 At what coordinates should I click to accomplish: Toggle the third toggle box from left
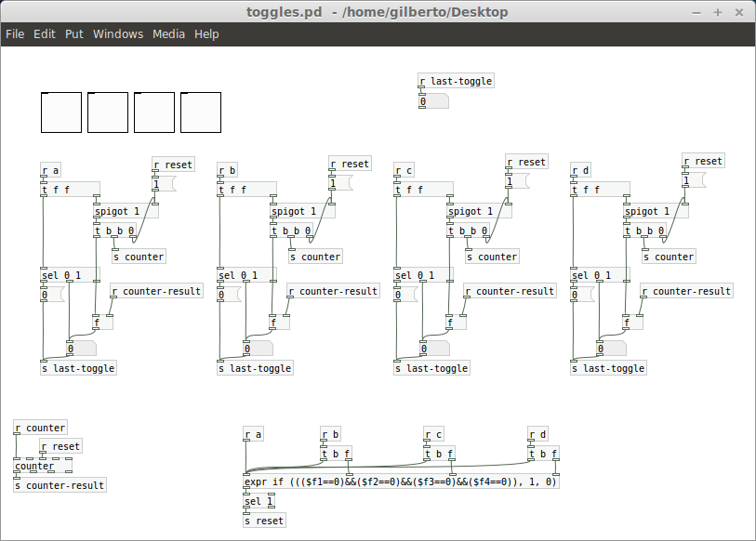point(154,112)
